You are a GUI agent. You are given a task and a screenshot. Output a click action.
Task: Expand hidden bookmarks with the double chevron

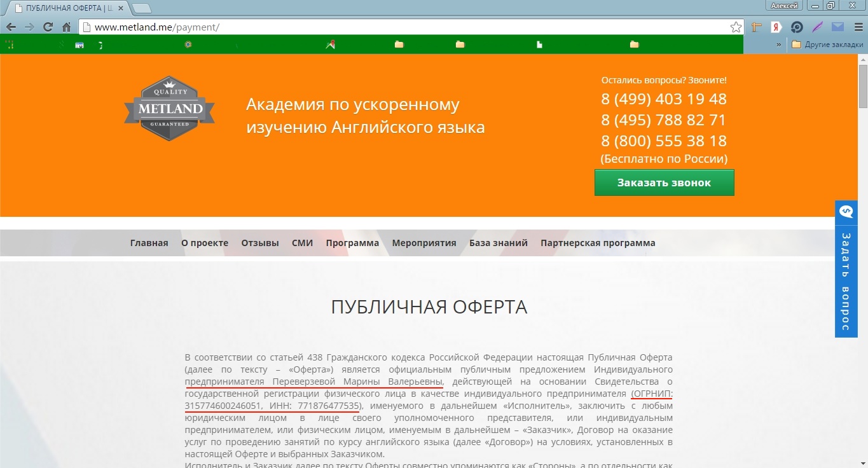tap(779, 45)
